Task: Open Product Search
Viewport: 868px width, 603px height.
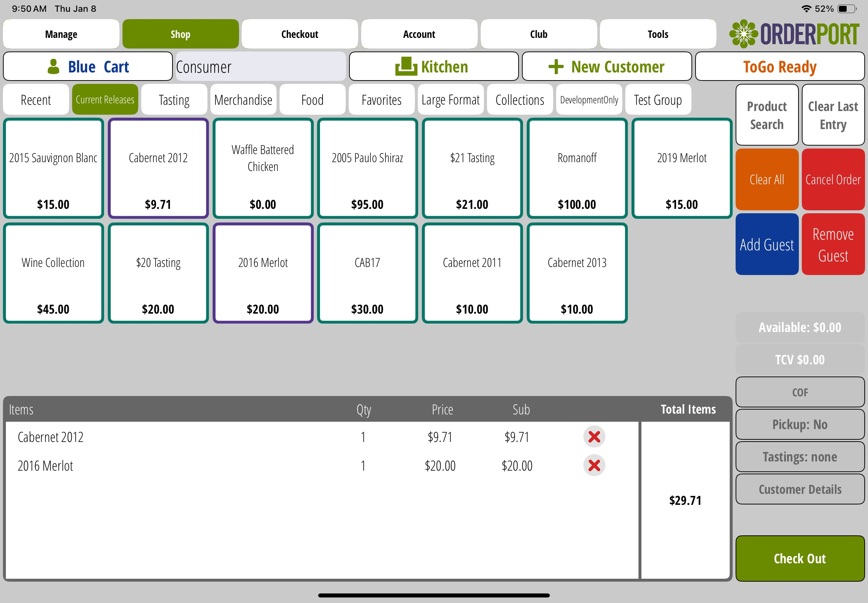Action: tap(766, 115)
